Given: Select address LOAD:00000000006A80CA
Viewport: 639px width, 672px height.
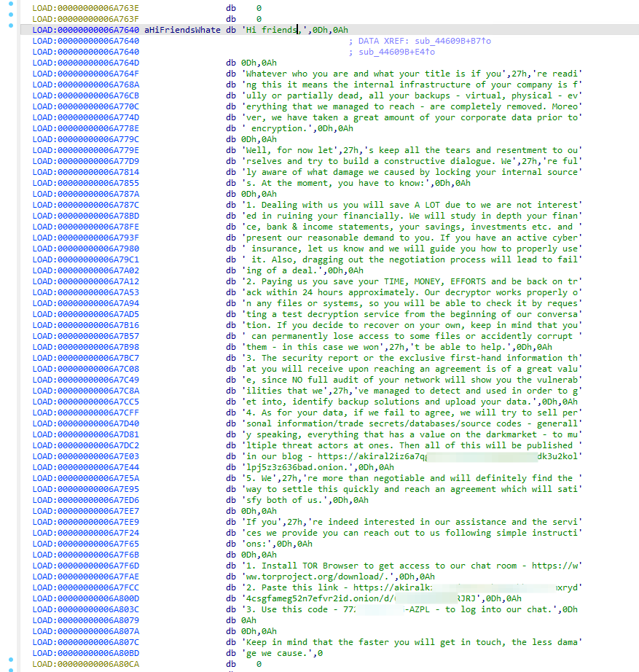Looking at the screenshot, I should [x=86, y=664].
